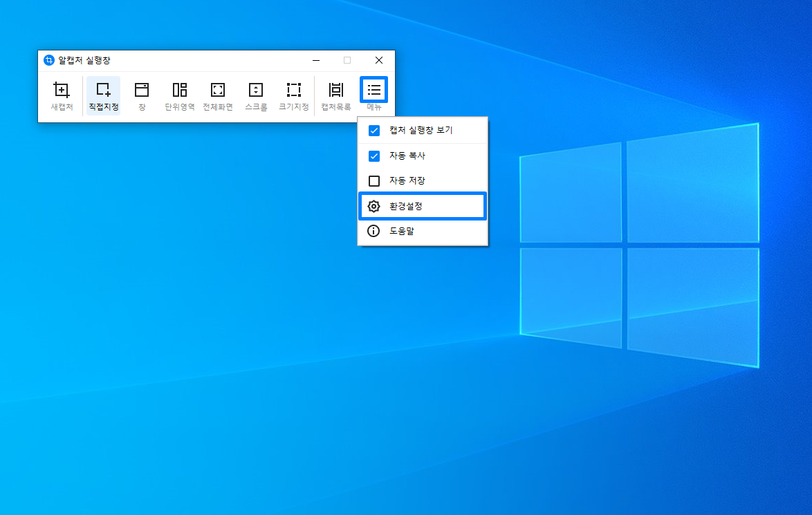Choose the 창 window capture tool
This screenshot has height=515, width=812.
point(141,96)
